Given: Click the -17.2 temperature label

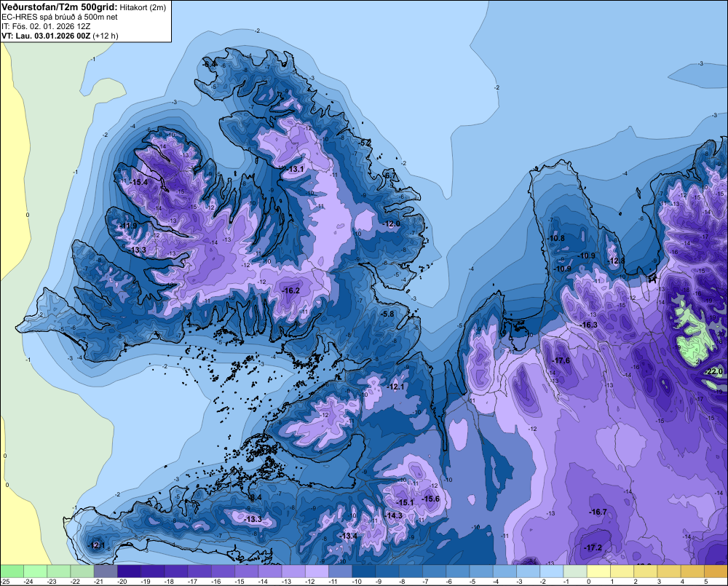Looking at the screenshot, I should click(593, 548).
